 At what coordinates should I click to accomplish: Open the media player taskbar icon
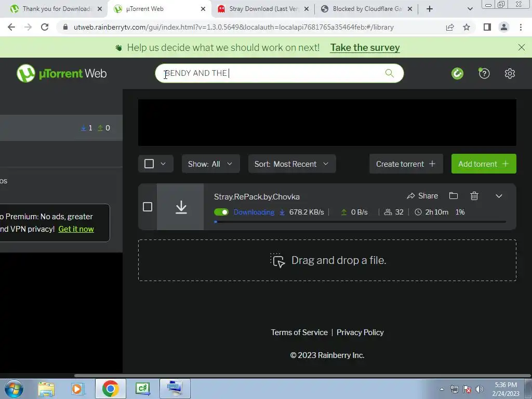pos(78,389)
